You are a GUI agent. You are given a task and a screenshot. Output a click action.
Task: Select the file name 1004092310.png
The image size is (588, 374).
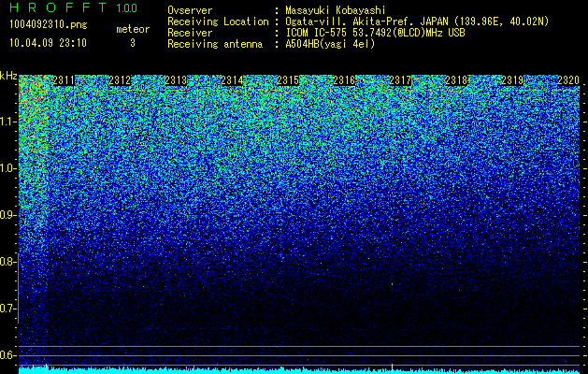tap(49, 25)
